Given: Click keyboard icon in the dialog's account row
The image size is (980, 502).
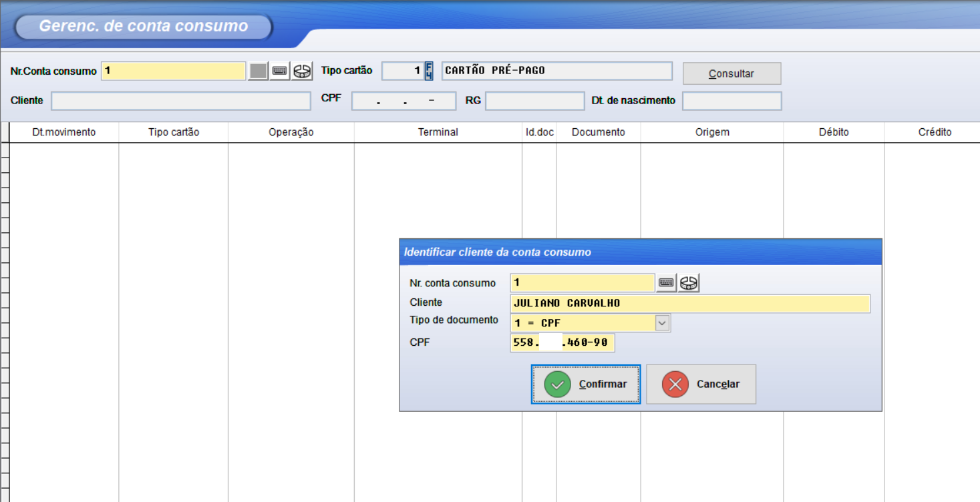Looking at the screenshot, I should pos(666,283).
